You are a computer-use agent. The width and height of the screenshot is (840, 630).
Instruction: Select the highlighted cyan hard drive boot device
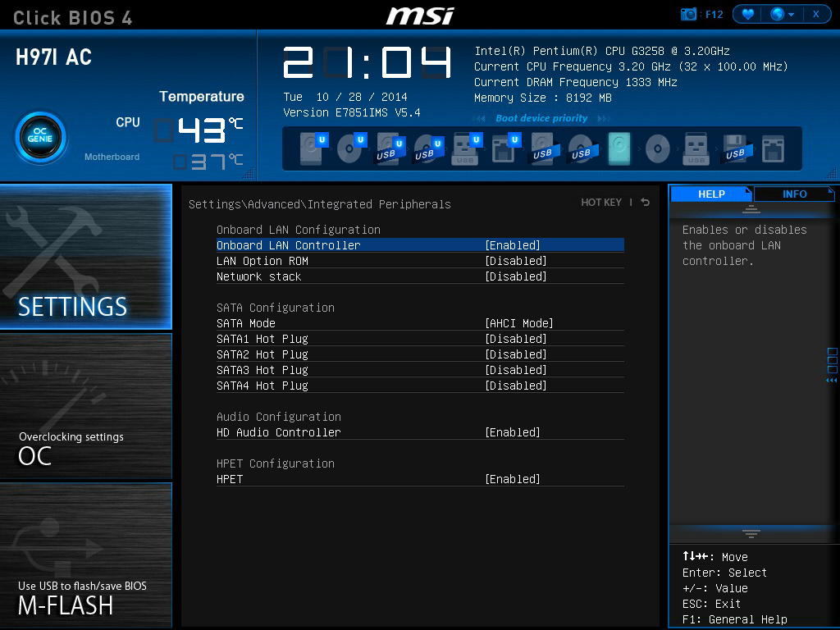click(x=619, y=149)
